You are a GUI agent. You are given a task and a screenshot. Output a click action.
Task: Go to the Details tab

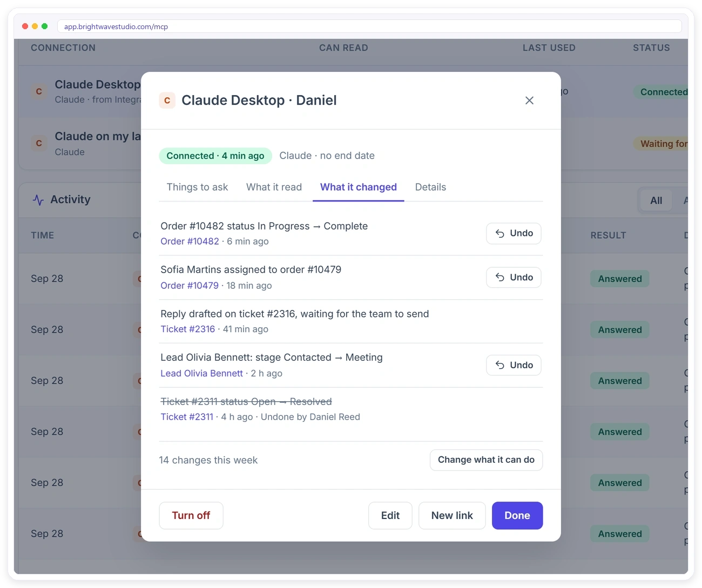[x=430, y=187]
